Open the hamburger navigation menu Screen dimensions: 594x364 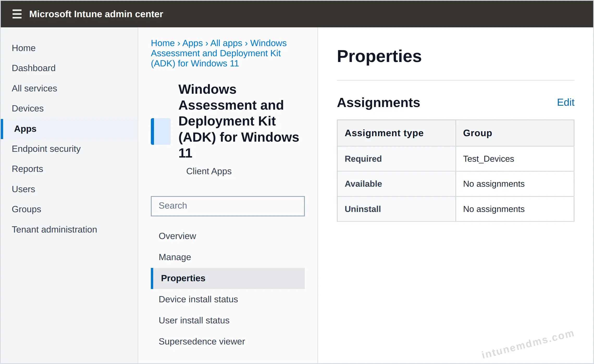17,14
